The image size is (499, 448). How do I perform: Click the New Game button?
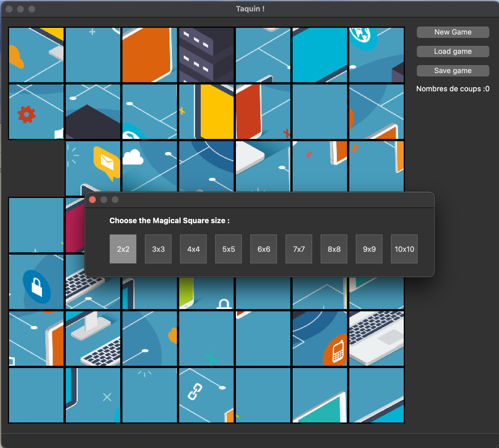point(453,32)
